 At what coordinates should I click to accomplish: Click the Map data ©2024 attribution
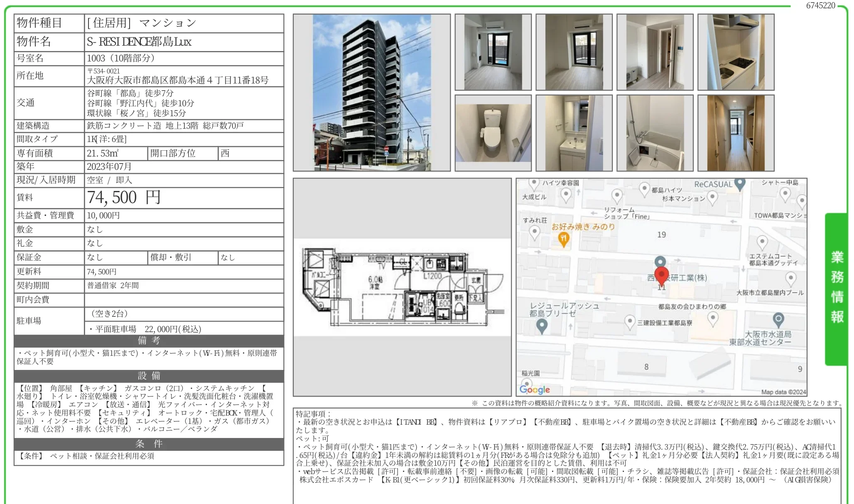pyautogui.click(x=783, y=392)
